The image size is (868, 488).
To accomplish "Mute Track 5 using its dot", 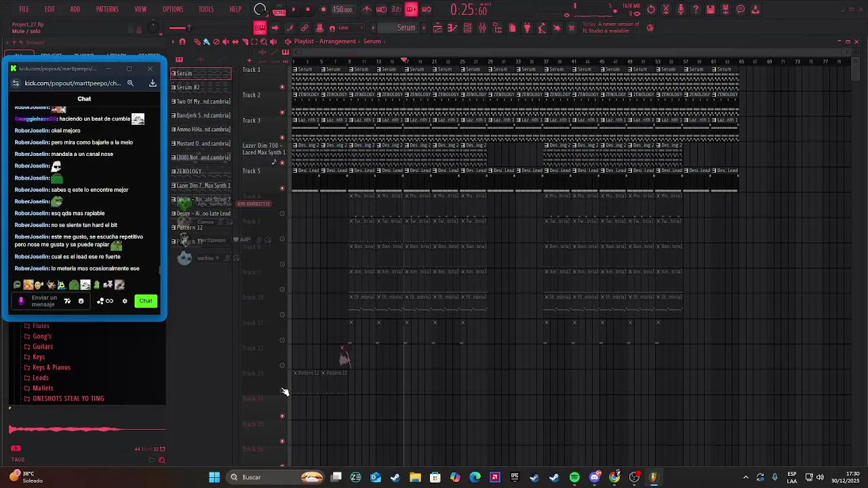I will (x=282, y=188).
